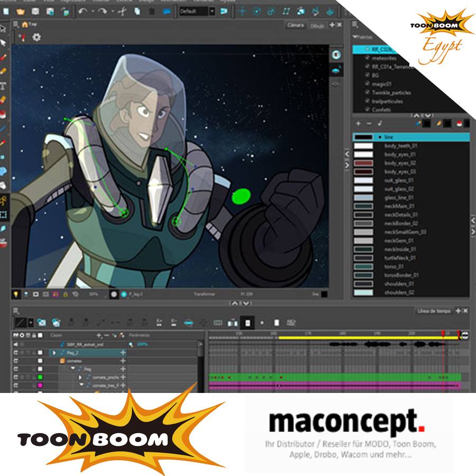Open the timeline panel menu icon

pyautogui.click(x=16, y=310)
